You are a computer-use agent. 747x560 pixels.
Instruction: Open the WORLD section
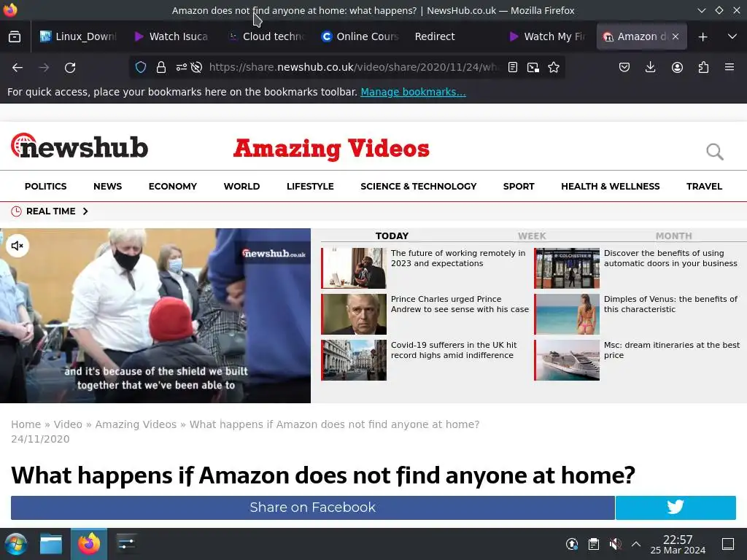pos(242,187)
